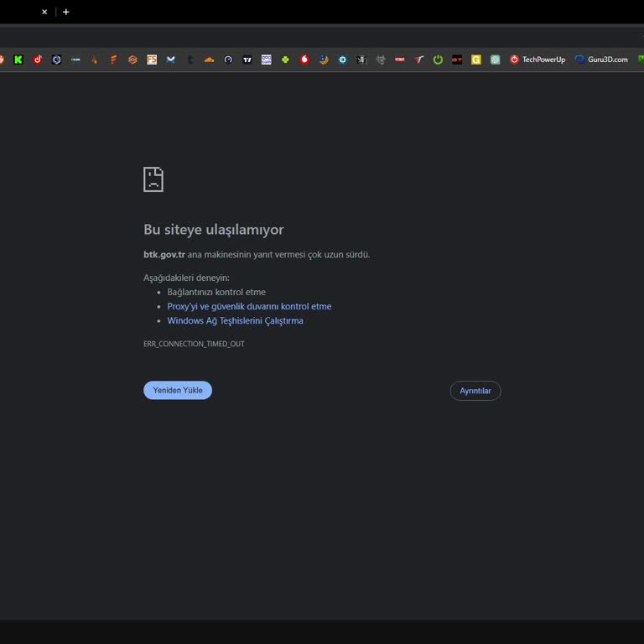Viewport: 644px width, 644px height.
Task: Open the small red label bookmark
Action: (400, 60)
